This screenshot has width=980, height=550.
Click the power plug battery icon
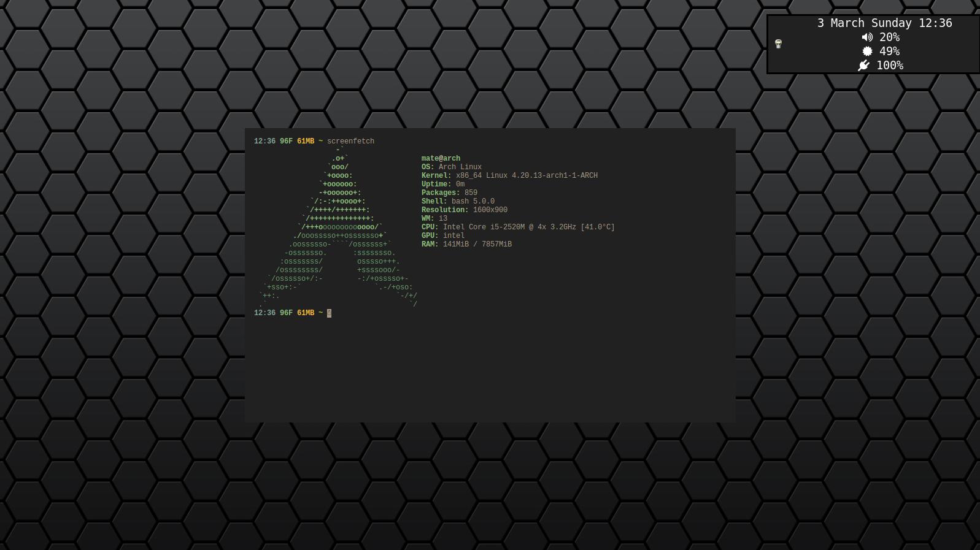[x=864, y=66]
